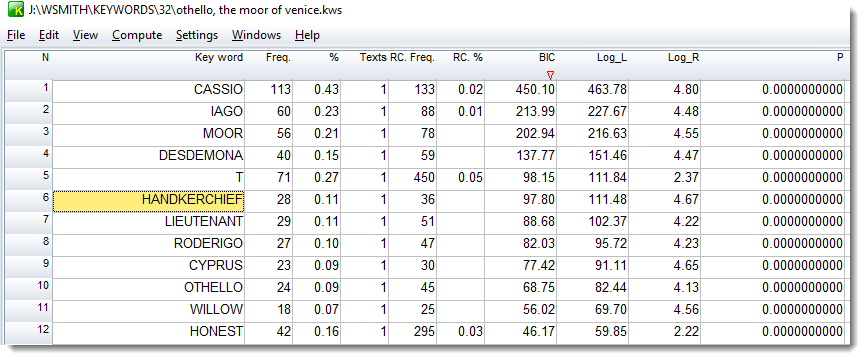The height and width of the screenshot is (360, 865).
Task: Open the View menu
Action: pyautogui.click(x=86, y=35)
